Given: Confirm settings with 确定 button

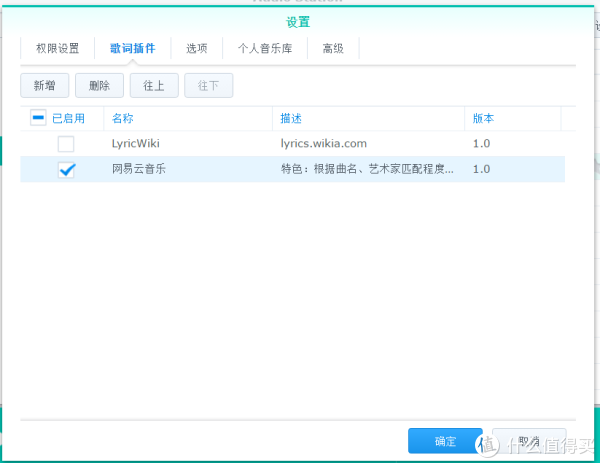Looking at the screenshot, I should [x=445, y=441].
